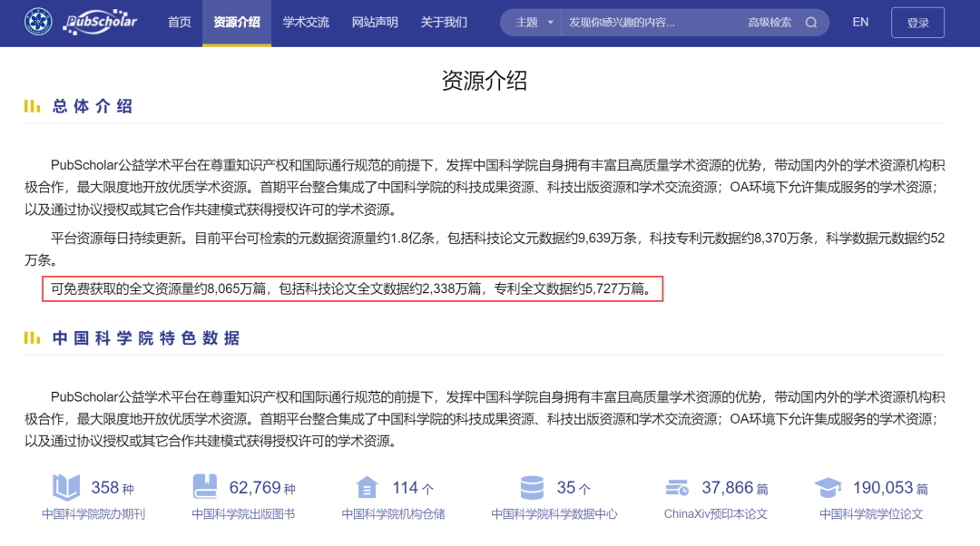Open 中国科学院出版图书 link

[x=243, y=514]
